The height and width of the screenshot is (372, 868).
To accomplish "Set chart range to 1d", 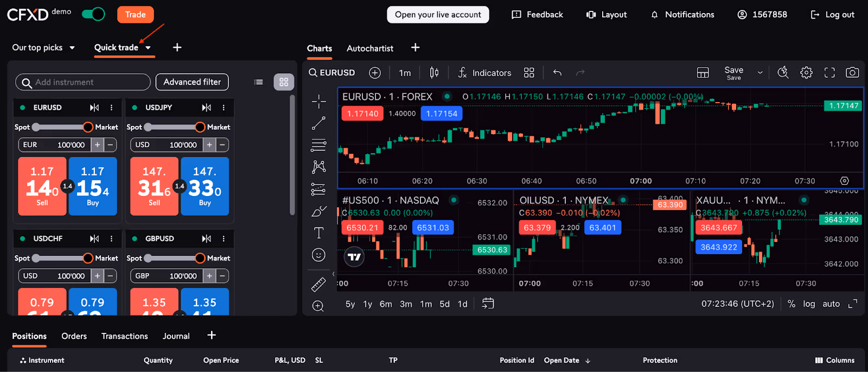I will 463,304.
